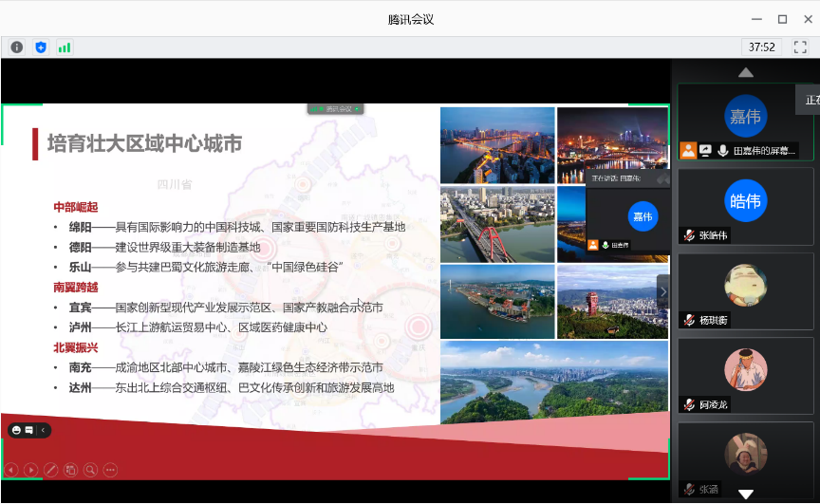Click the screen-sharing icon on 田嘉伟 tile
Image resolution: width=820 pixels, height=504 pixels.
pos(705,151)
